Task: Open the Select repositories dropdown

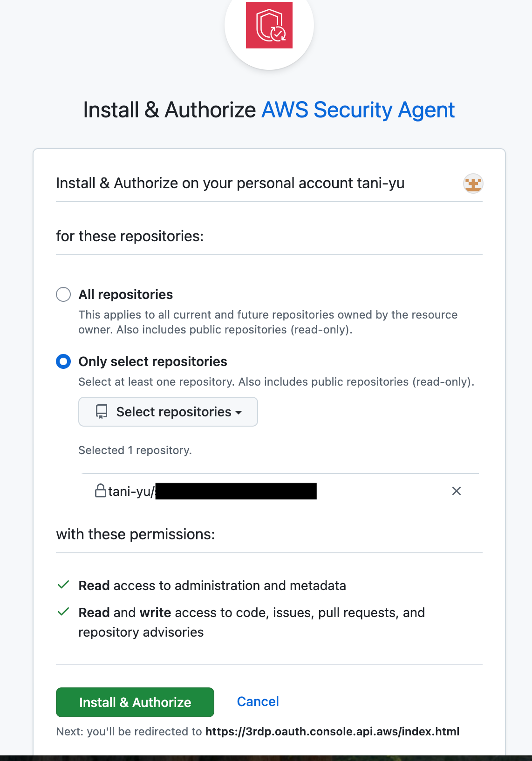Action: (168, 412)
